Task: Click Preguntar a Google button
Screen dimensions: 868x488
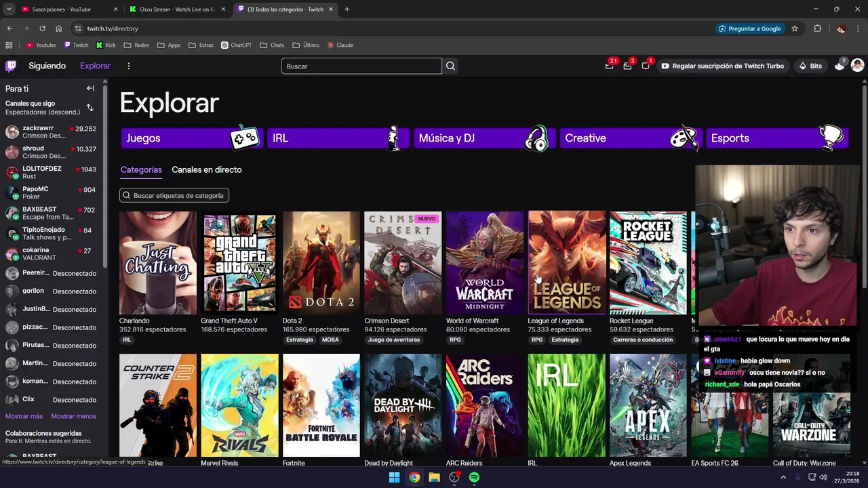Action: (x=750, y=28)
